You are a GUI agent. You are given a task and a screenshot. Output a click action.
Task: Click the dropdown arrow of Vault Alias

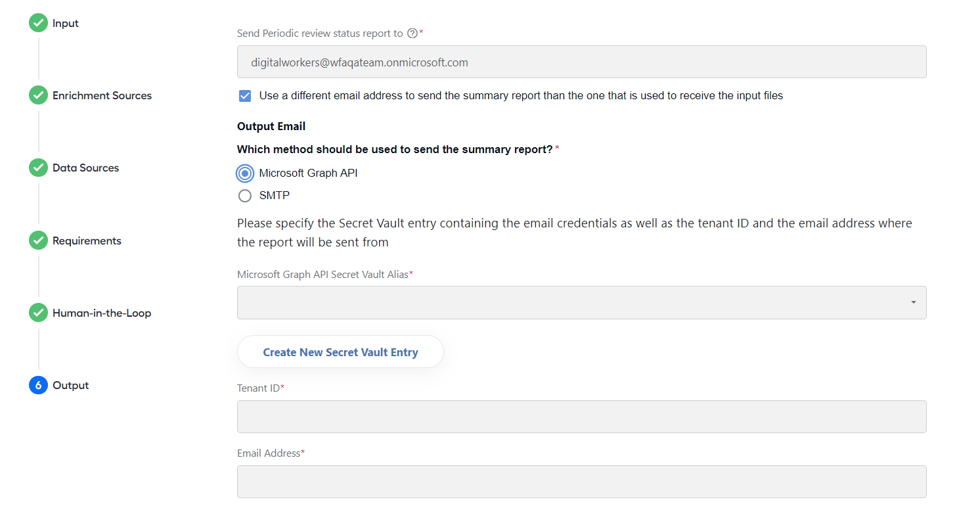[x=913, y=302]
